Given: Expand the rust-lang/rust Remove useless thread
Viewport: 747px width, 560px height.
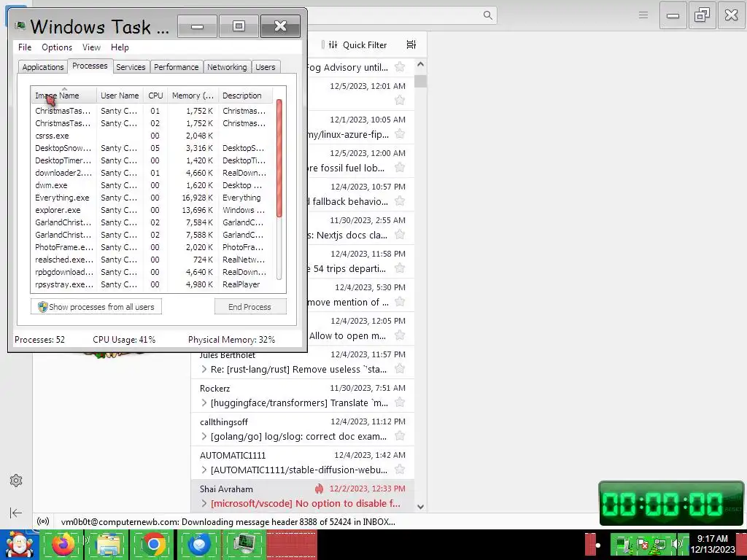Looking at the screenshot, I should click(204, 369).
